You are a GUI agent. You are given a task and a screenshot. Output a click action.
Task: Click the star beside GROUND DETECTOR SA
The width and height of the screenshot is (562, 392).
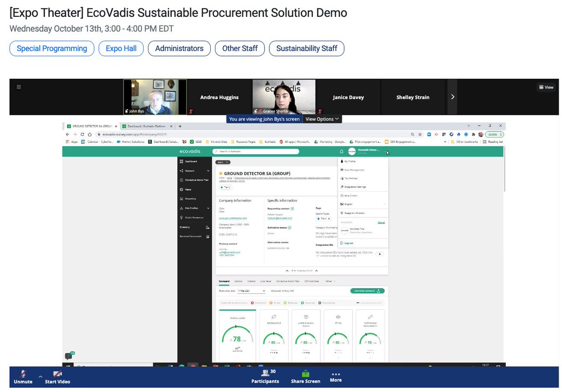pos(221,173)
